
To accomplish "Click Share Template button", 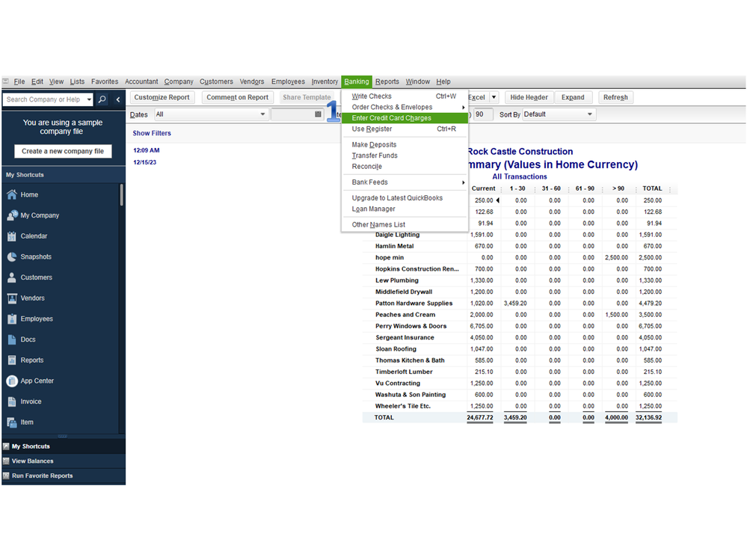I will 307,97.
